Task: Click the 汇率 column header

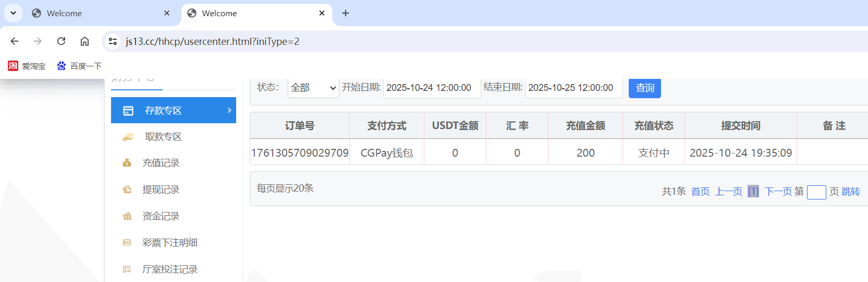Action: (517, 125)
